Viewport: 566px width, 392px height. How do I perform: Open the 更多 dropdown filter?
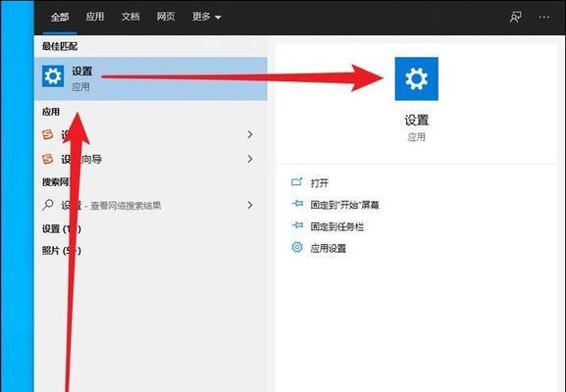point(206,17)
